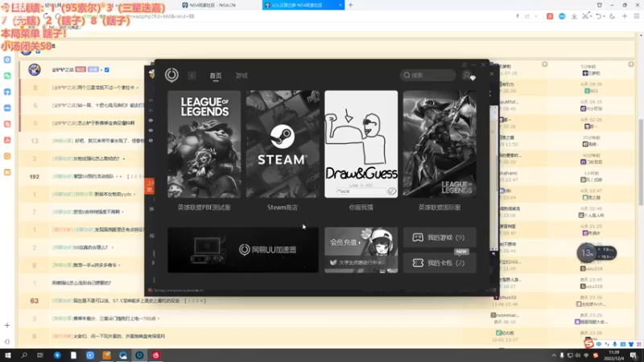644x362 pixels.
Task: Click the Sogou input method S icon
Action: click(588, 343)
